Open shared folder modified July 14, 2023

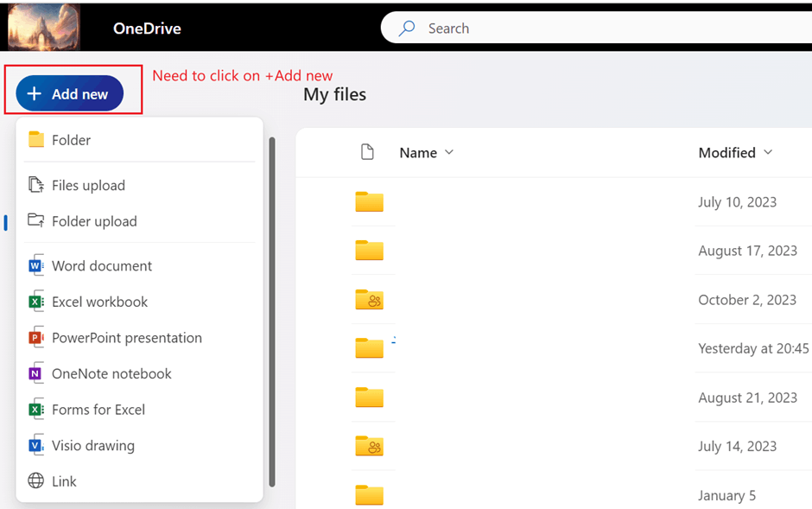[369, 446]
